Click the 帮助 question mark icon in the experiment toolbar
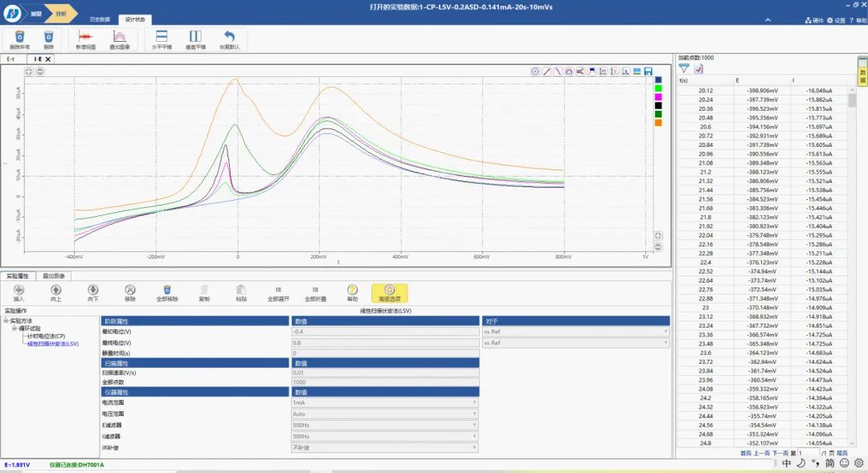The height and width of the screenshot is (473, 868). coord(352,290)
